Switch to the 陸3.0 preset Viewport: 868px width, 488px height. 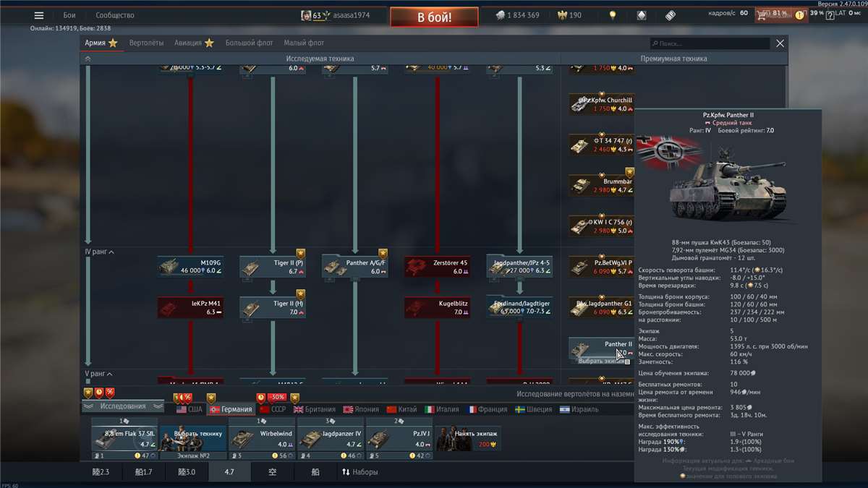click(187, 472)
